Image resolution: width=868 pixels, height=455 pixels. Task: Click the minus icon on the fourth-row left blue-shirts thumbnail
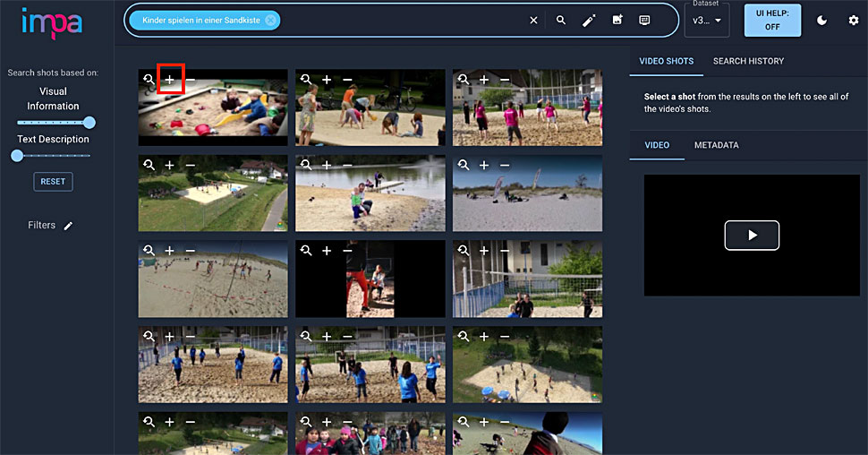tap(191, 337)
